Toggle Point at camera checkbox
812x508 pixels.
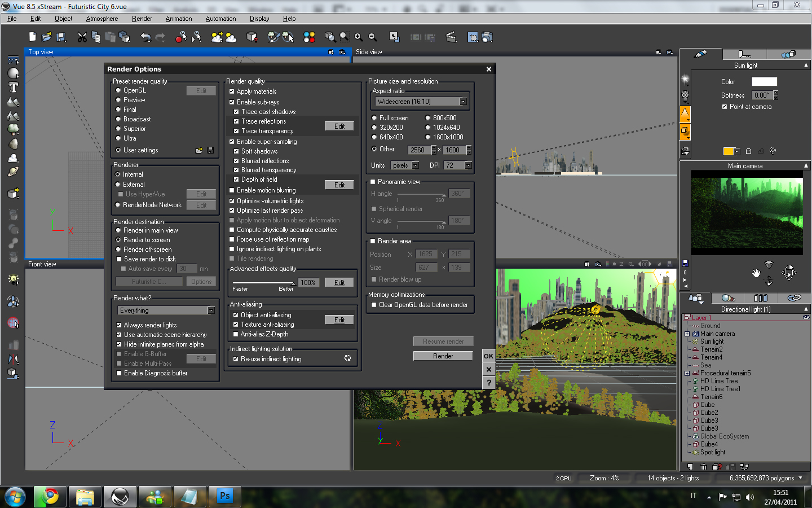[x=725, y=107]
